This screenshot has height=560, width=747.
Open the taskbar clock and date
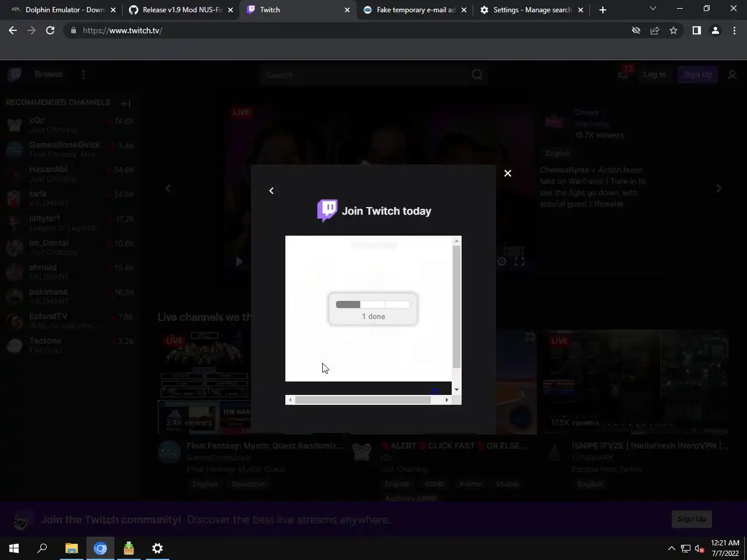pyautogui.click(x=725, y=548)
